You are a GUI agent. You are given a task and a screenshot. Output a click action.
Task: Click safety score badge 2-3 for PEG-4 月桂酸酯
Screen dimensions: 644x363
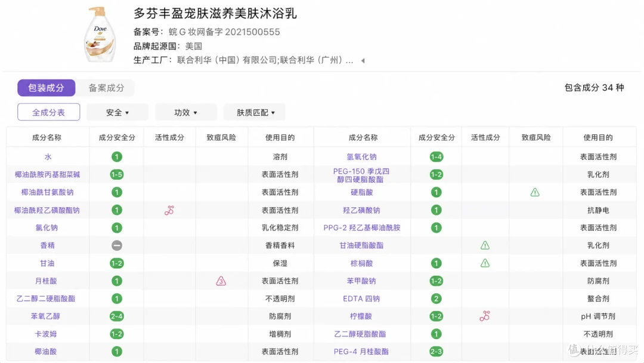[436, 352]
